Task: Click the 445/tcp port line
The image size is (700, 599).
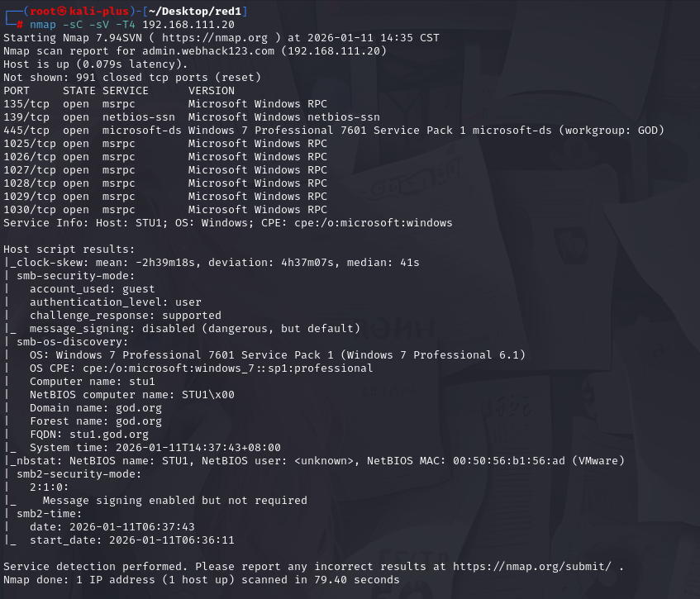Action: pyautogui.click(x=334, y=131)
